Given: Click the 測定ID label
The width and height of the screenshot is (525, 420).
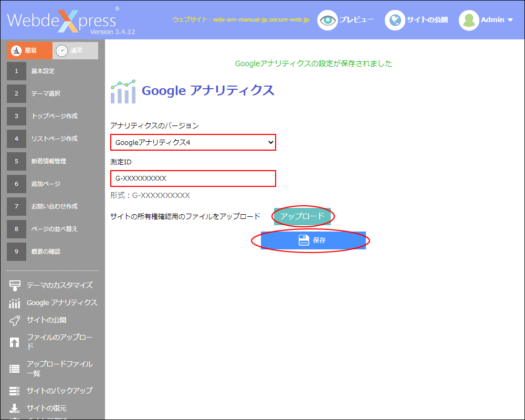Looking at the screenshot, I should point(121,162).
